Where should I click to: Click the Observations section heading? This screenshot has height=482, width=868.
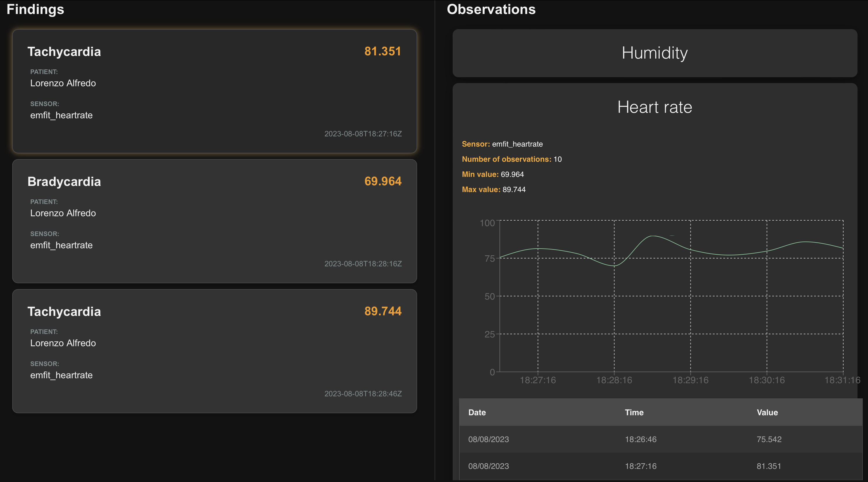[491, 9]
